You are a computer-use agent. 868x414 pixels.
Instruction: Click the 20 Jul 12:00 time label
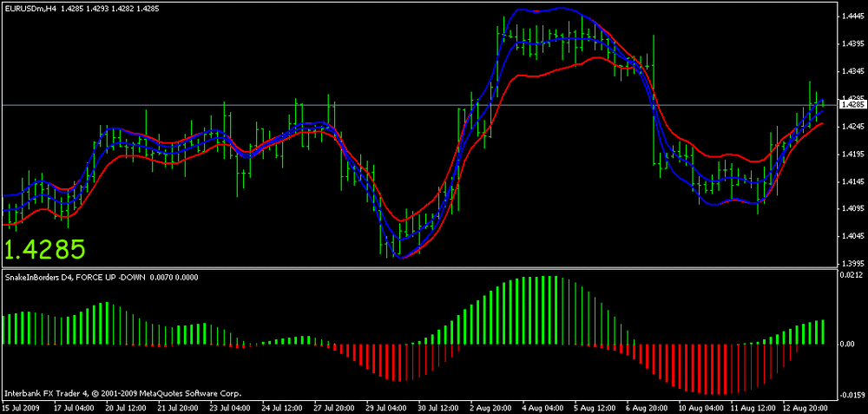click(127, 409)
